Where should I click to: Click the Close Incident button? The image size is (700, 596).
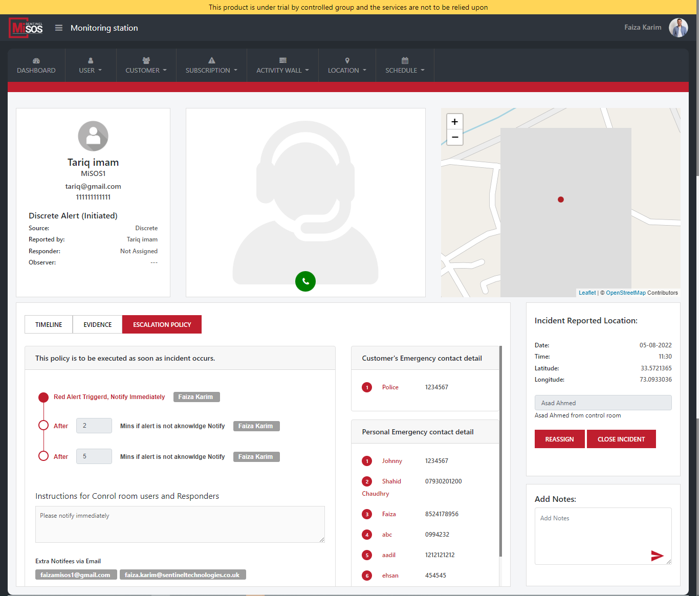click(x=621, y=439)
